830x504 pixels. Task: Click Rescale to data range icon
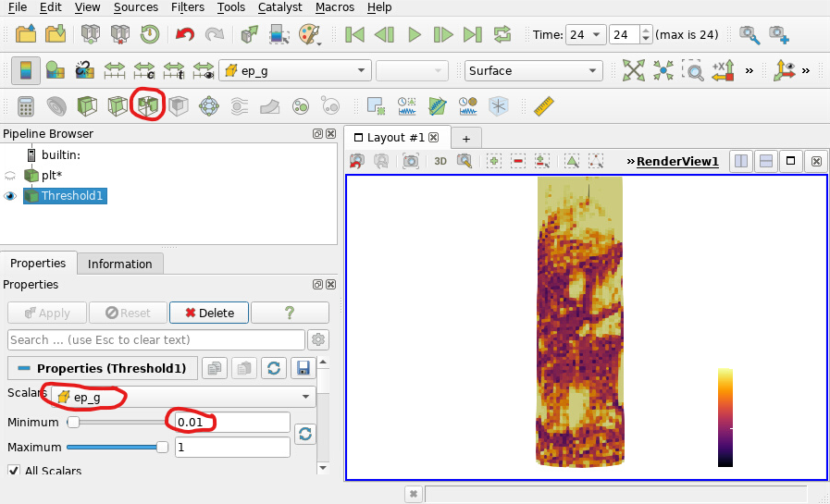point(115,70)
